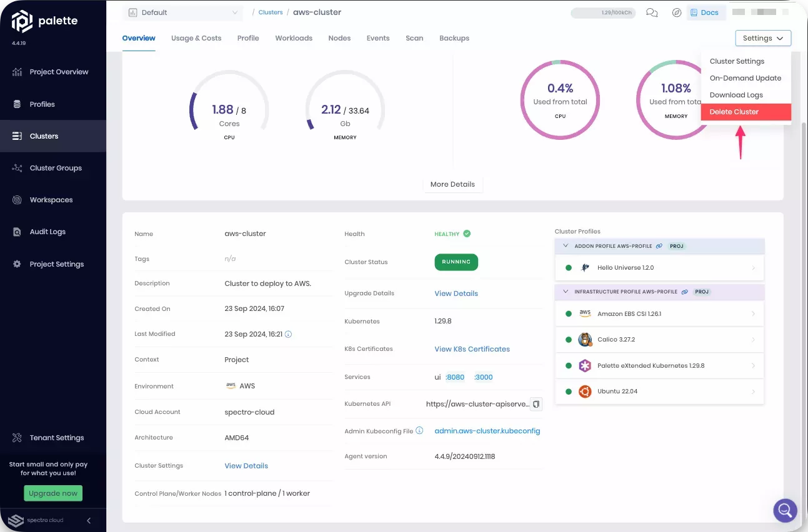The height and width of the screenshot is (532, 808).
Task: Open the Default project dropdown
Action: tap(183, 12)
